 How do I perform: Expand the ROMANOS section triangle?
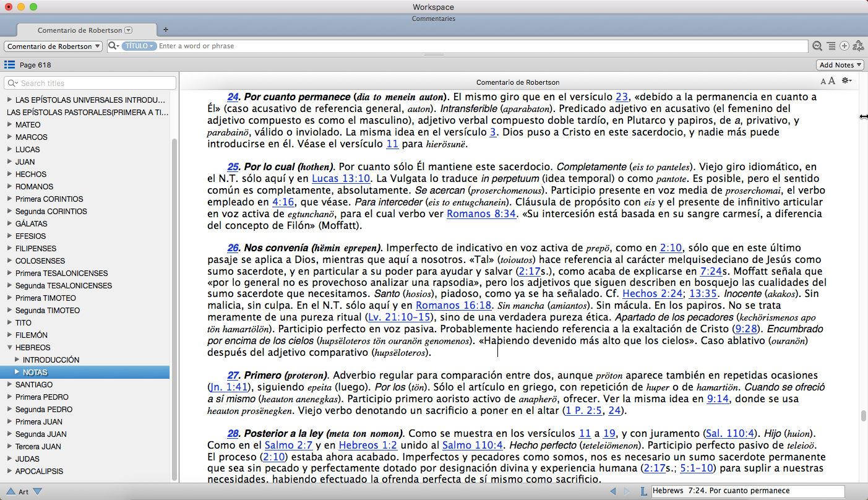(x=9, y=186)
